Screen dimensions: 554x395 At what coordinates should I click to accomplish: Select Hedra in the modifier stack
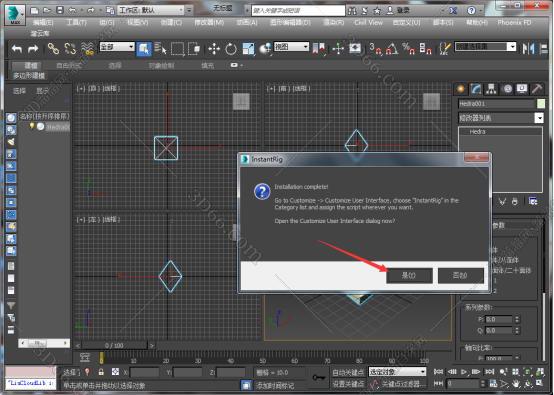tap(477, 132)
